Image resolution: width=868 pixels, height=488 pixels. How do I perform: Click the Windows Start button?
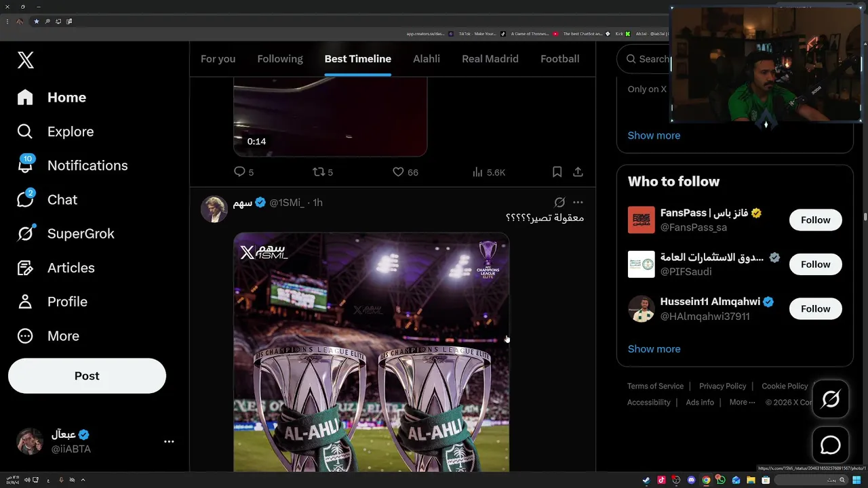[856, 481]
